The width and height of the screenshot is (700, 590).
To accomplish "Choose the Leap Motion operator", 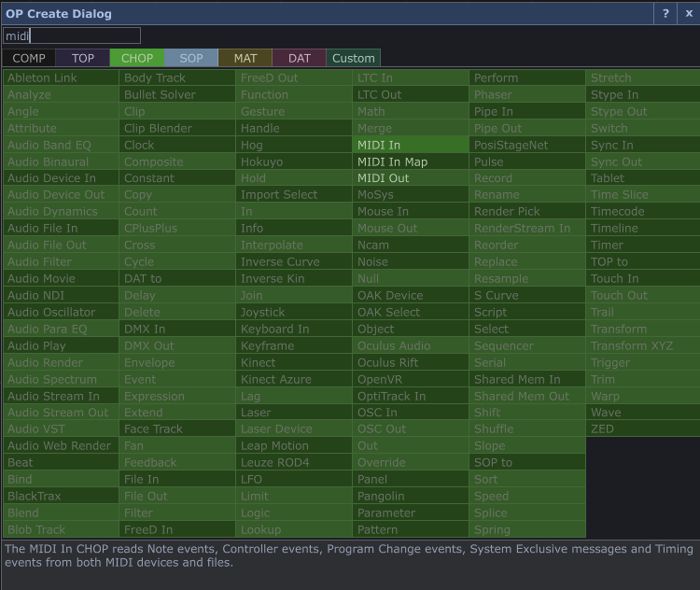I will pos(294,445).
